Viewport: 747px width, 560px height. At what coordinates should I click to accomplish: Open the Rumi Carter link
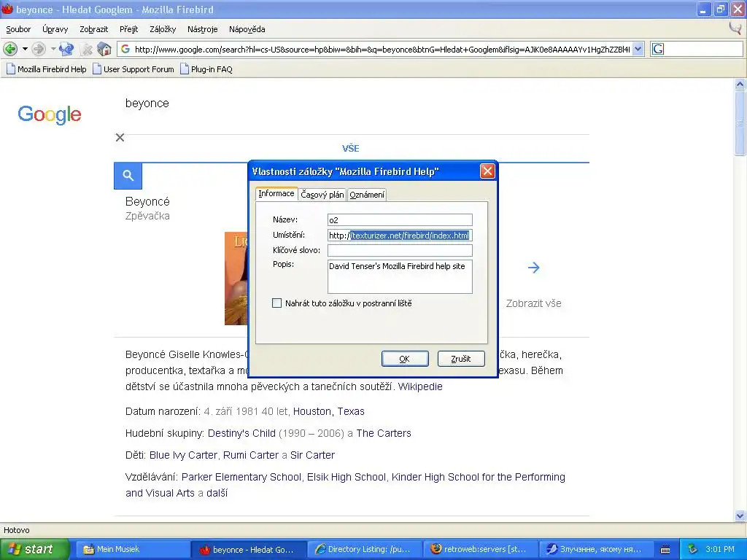(x=251, y=455)
